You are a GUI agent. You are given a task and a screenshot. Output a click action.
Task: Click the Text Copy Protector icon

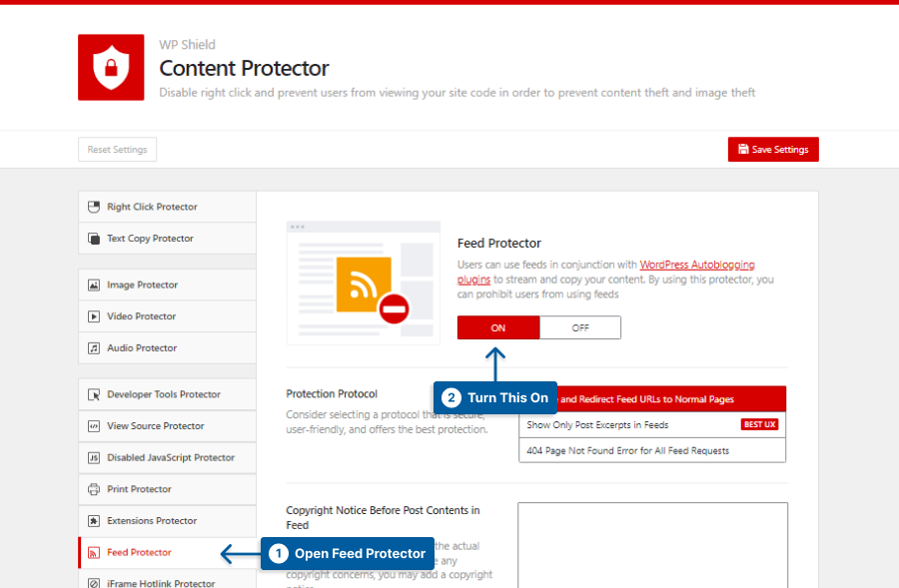(x=94, y=239)
